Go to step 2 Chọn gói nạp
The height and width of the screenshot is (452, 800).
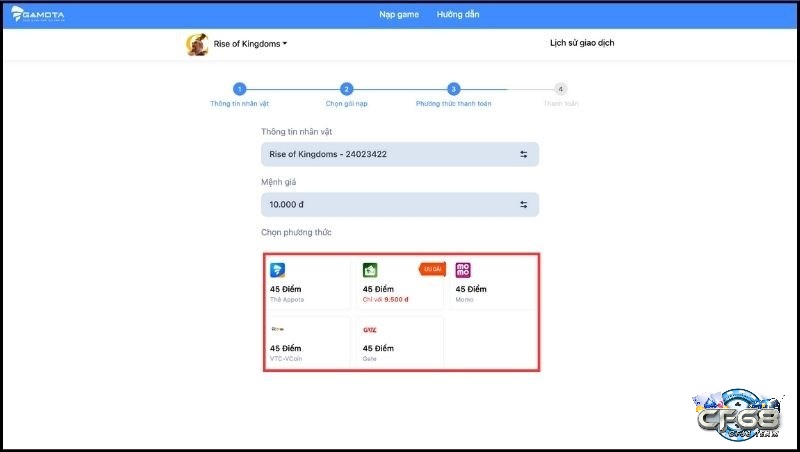[346, 95]
